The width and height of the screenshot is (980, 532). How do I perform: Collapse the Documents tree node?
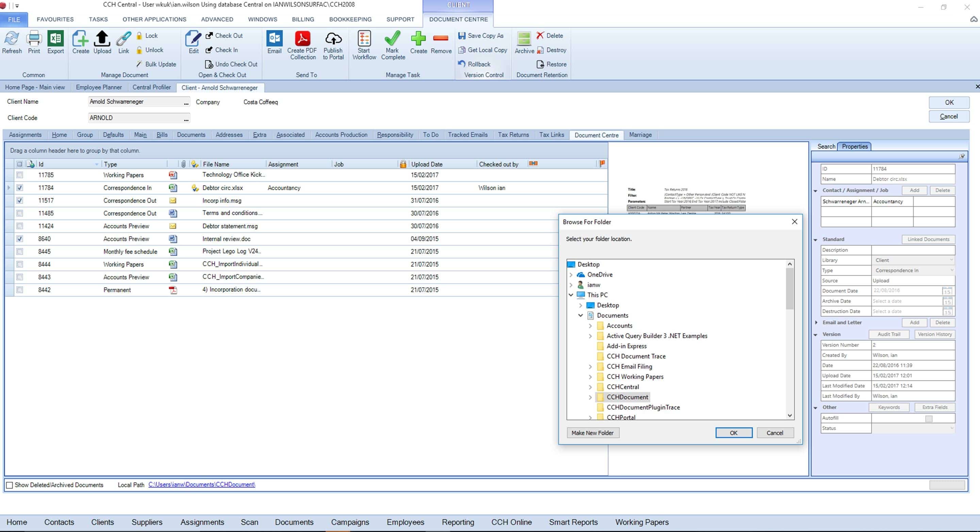[x=581, y=315]
